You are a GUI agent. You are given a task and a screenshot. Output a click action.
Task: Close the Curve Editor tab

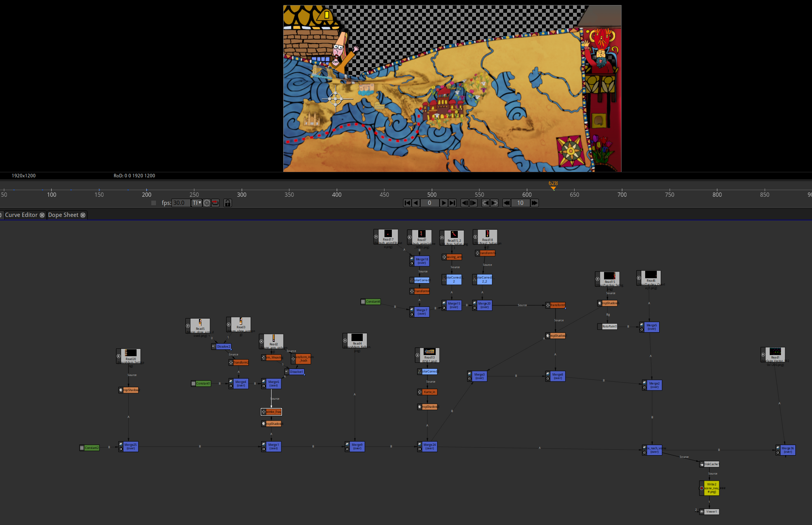coord(42,215)
